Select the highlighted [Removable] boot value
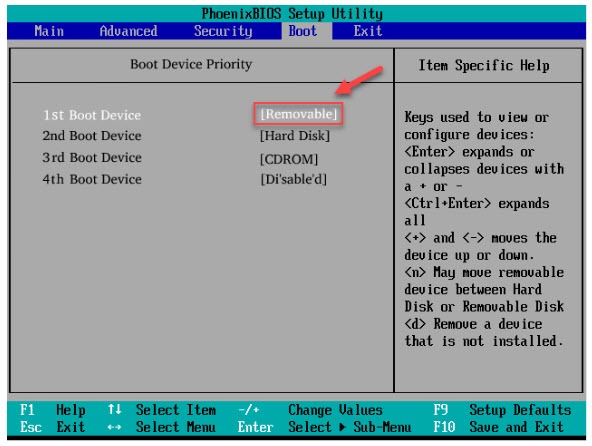The image size is (592, 446). [x=298, y=114]
